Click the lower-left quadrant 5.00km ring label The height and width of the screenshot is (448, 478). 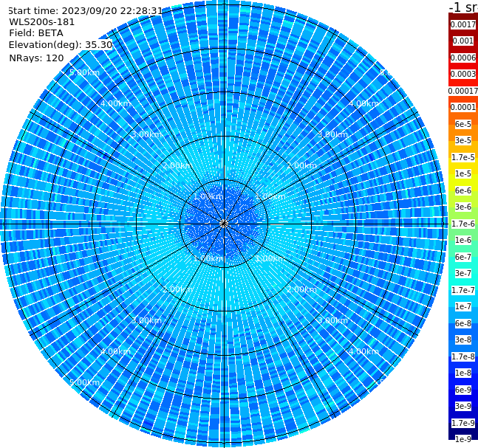click(84, 382)
